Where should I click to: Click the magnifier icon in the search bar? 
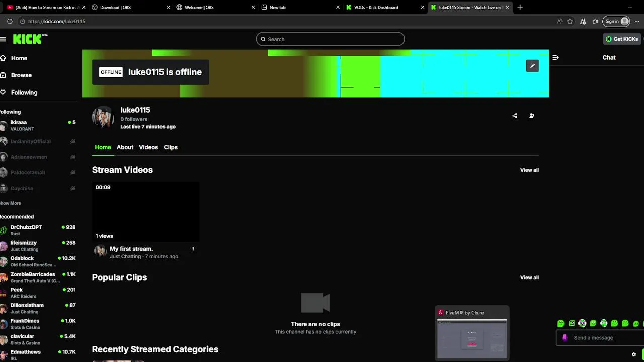263,39
